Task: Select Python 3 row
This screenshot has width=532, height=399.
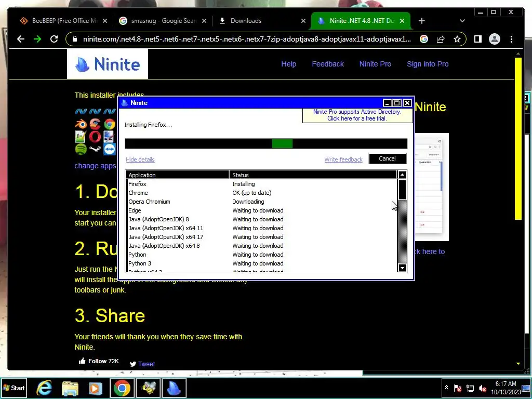Action: pos(261,263)
